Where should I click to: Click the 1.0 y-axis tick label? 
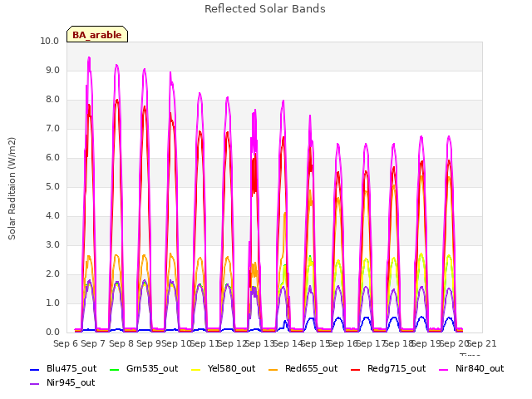pyautogui.click(x=52, y=303)
